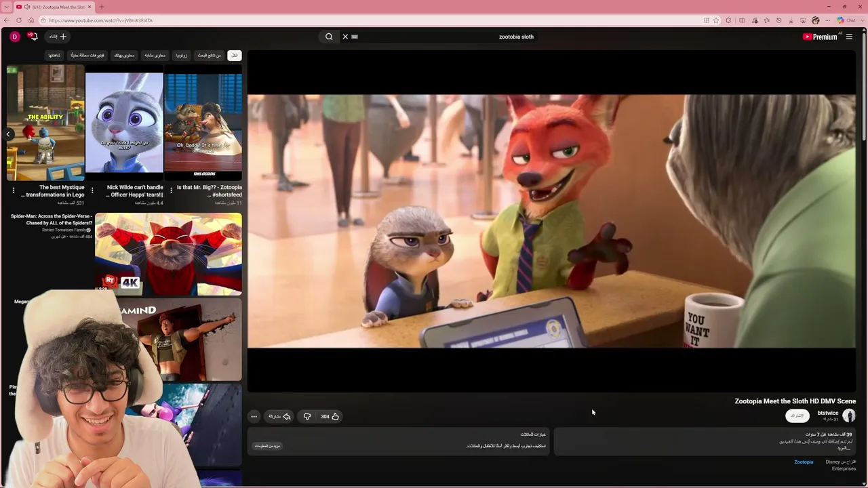
Task: Reload the page with refresh button
Action: pos(19,20)
